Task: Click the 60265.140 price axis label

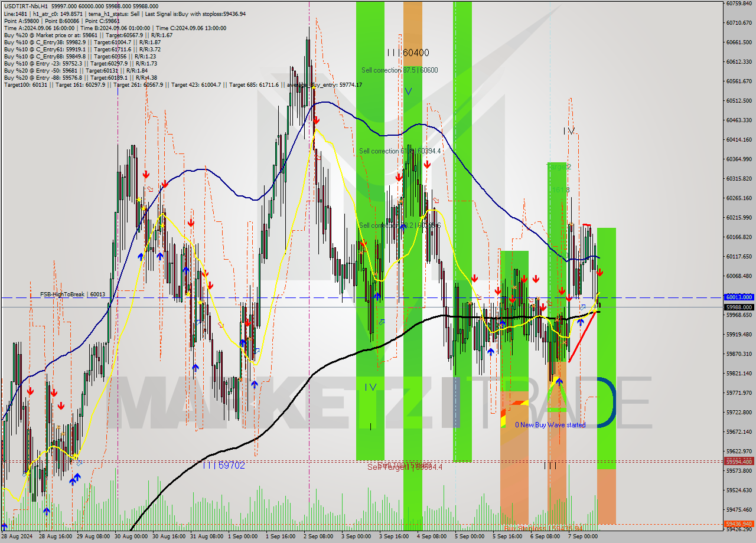Action: click(739, 198)
